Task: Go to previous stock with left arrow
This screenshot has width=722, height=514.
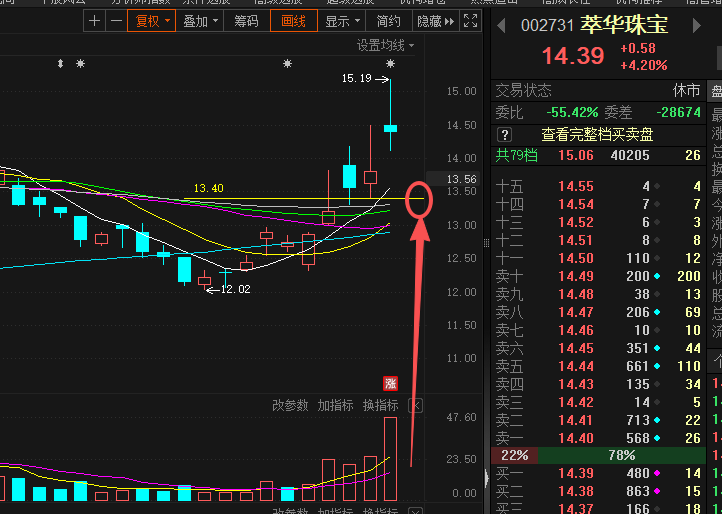Action: [501, 25]
